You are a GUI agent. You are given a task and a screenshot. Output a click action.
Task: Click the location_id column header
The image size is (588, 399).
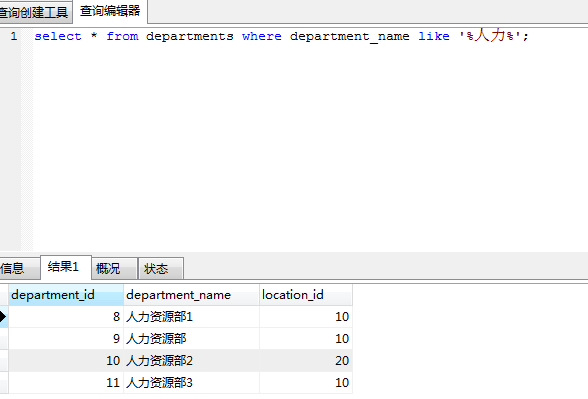point(306,295)
